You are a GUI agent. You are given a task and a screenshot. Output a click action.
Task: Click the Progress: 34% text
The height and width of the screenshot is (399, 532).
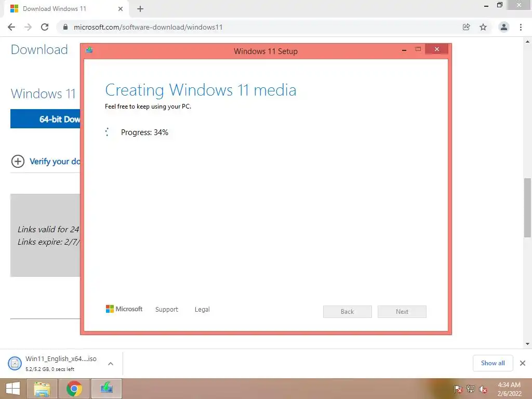(x=144, y=132)
